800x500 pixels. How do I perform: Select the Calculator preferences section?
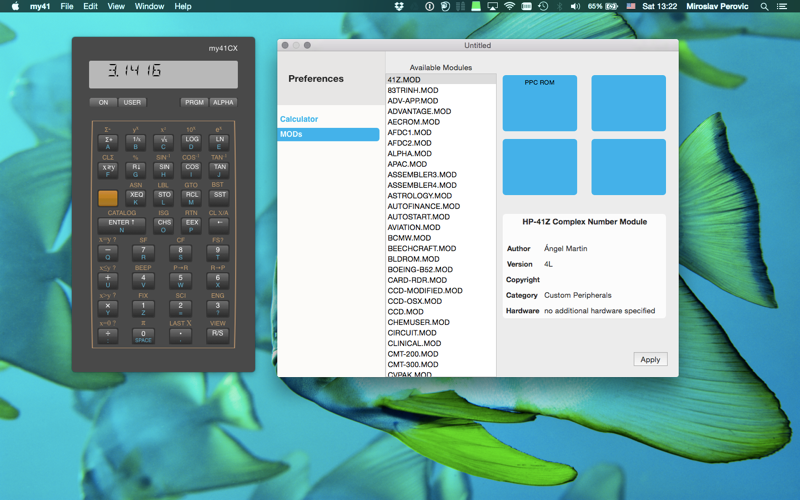pyautogui.click(x=299, y=119)
